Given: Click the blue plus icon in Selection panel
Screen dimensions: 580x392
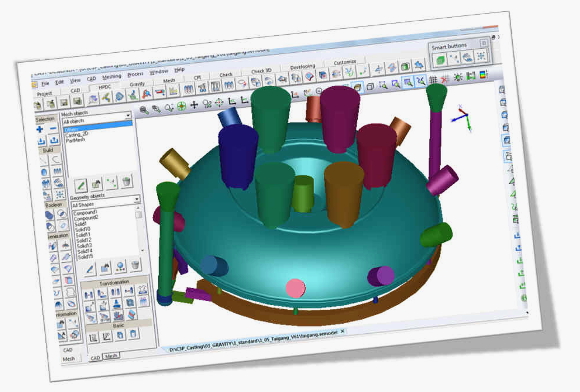Looking at the screenshot, I should click(x=40, y=129).
